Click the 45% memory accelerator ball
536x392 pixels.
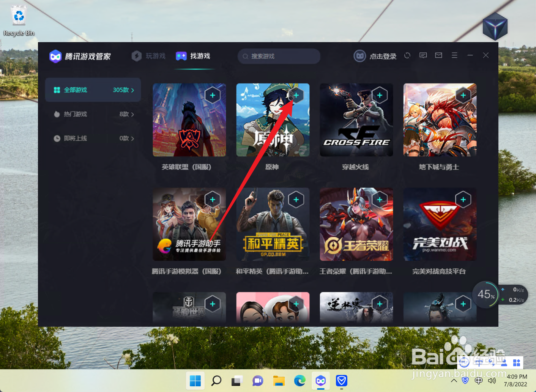click(485, 294)
